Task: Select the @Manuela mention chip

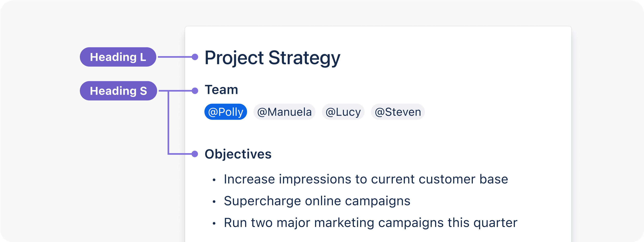Action: 284,112
